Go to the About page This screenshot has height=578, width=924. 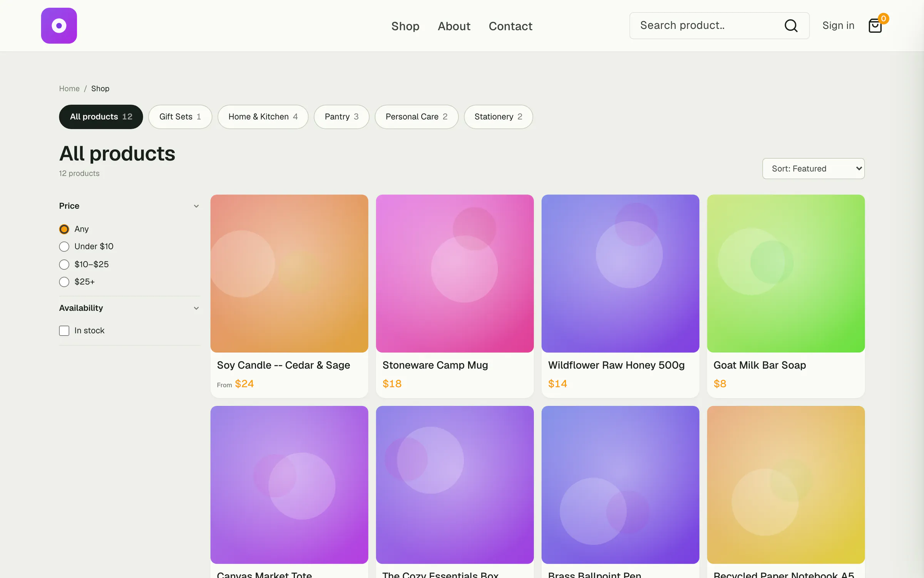click(x=454, y=26)
